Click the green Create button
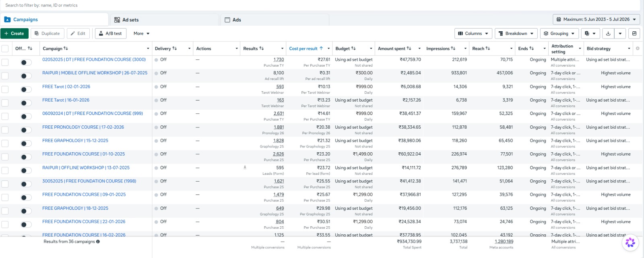644x258 pixels. click(14, 33)
